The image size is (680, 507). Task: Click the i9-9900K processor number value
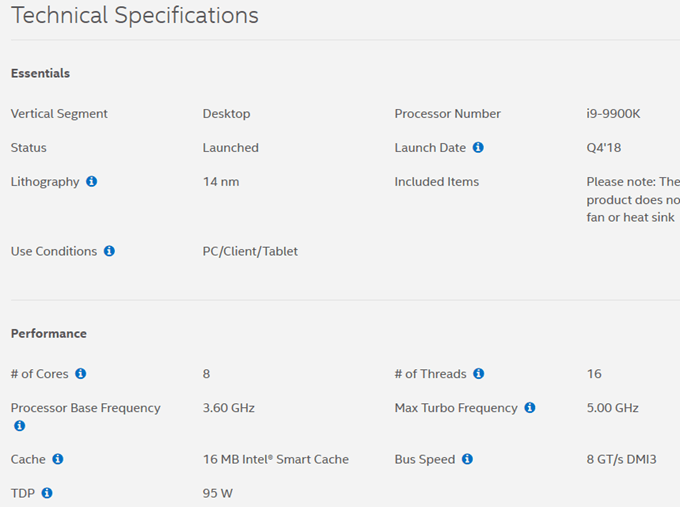613,114
